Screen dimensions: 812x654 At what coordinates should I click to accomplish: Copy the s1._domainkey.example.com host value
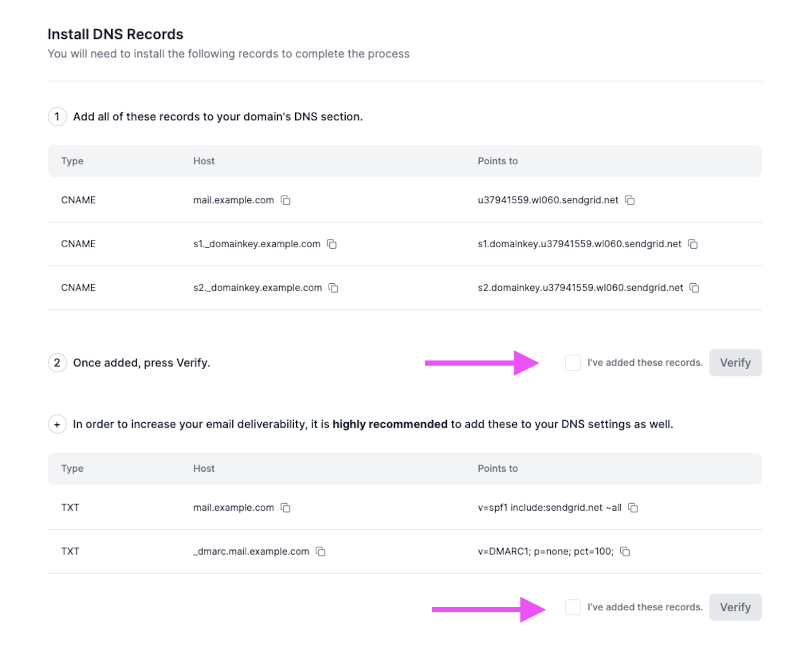[332, 244]
